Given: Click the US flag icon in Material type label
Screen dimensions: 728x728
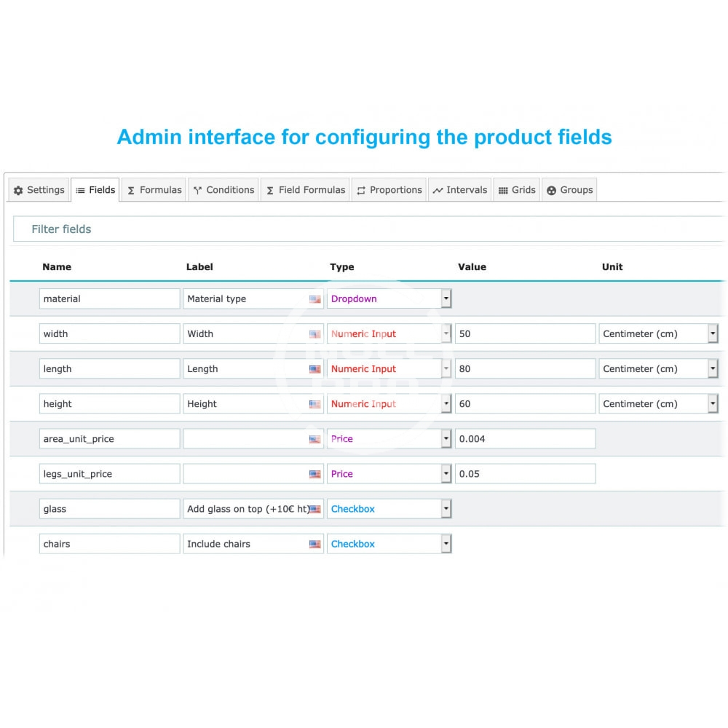Looking at the screenshot, I should pos(314,299).
